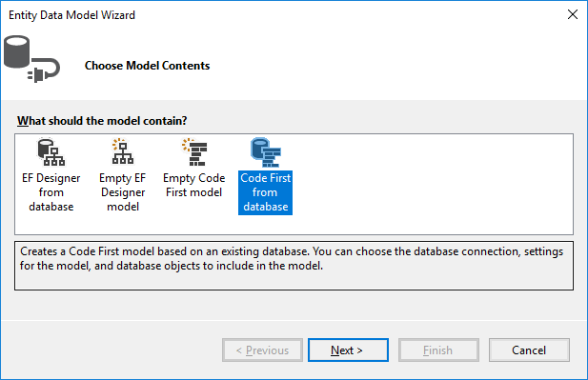The width and height of the screenshot is (588, 380).
Task: Click the "What should the model contain?" label
Action: point(102,121)
